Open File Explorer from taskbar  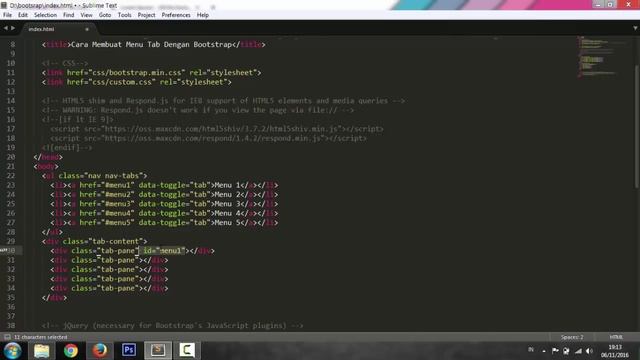click(42, 351)
